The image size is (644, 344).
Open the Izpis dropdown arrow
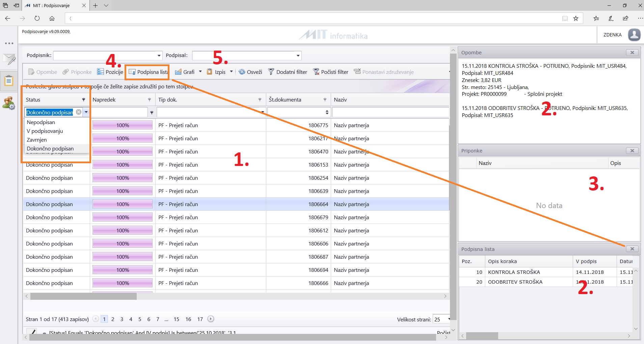pos(231,71)
